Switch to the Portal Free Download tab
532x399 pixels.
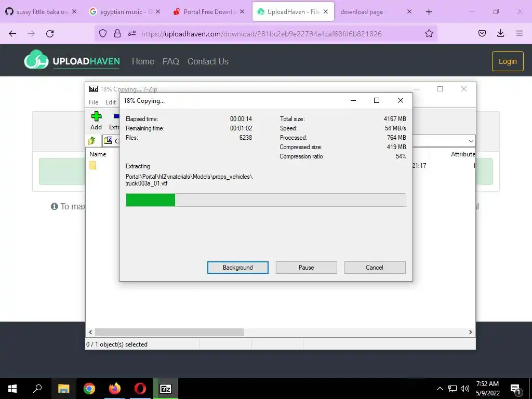coord(208,11)
